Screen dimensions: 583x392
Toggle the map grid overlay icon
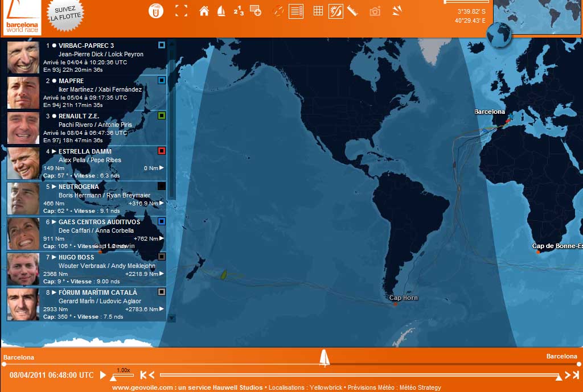click(x=318, y=11)
